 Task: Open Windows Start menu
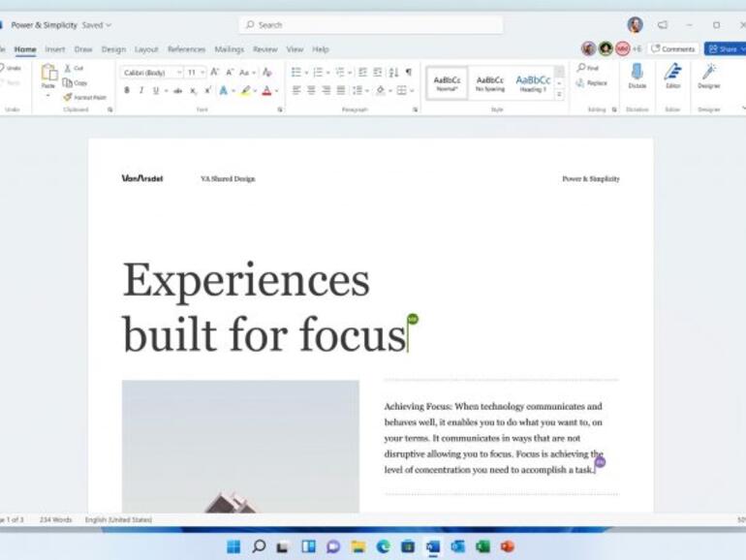tap(233, 546)
